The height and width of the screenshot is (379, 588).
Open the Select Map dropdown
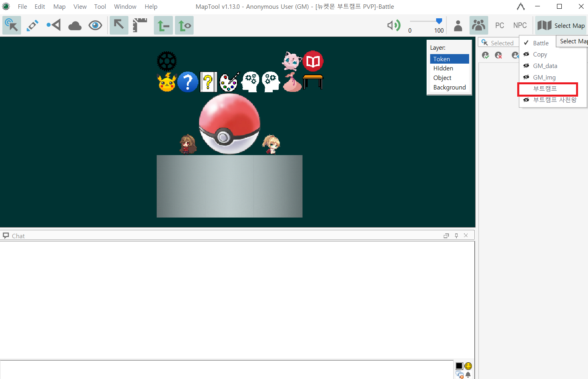click(561, 25)
